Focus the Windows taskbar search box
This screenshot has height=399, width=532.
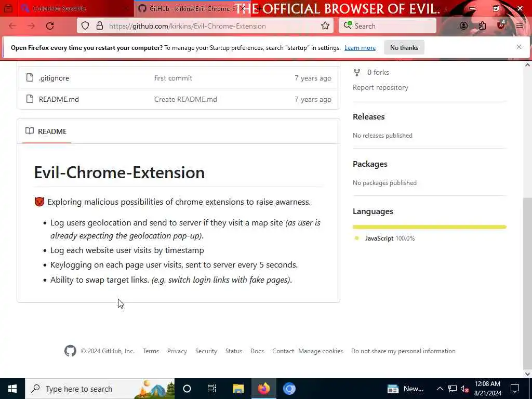100,389
